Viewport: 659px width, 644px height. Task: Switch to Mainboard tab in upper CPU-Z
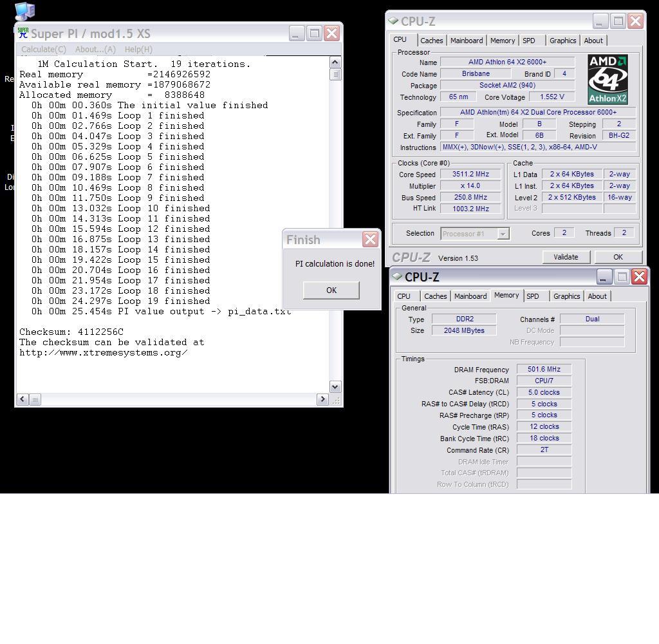[x=467, y=41]
